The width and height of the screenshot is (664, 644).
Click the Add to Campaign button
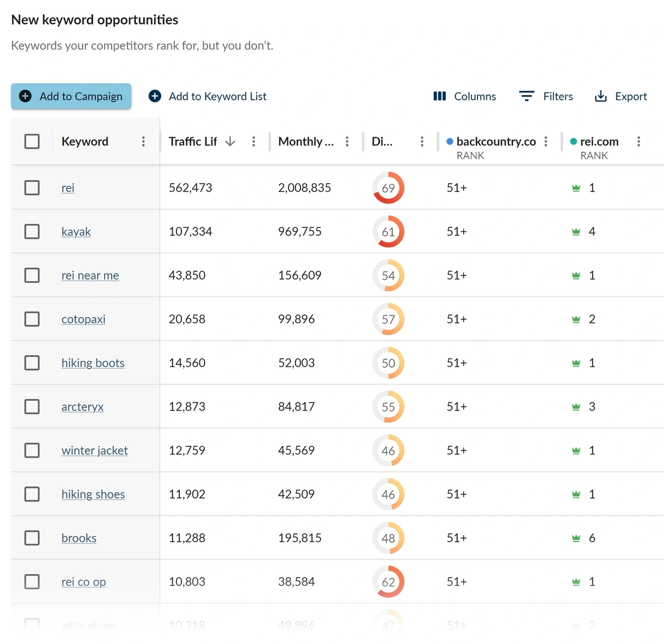coord(71,96)
